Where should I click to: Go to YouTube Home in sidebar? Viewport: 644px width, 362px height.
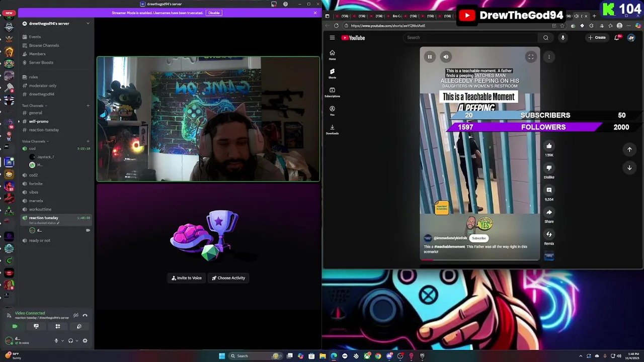(332, 55)
